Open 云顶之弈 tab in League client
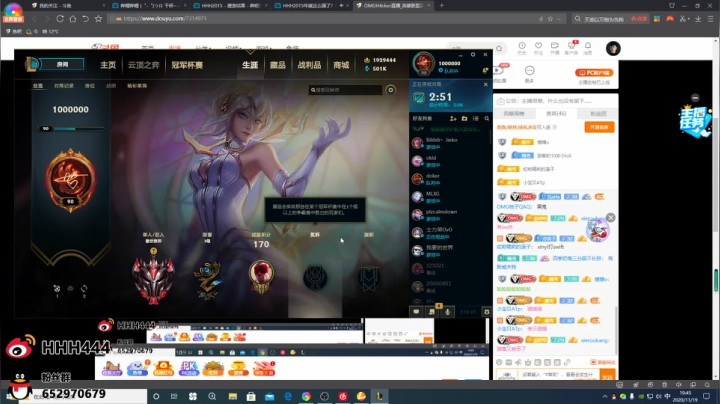Viewport: 720px width, 404px height. pyautogui.click(x=143, y=65)
